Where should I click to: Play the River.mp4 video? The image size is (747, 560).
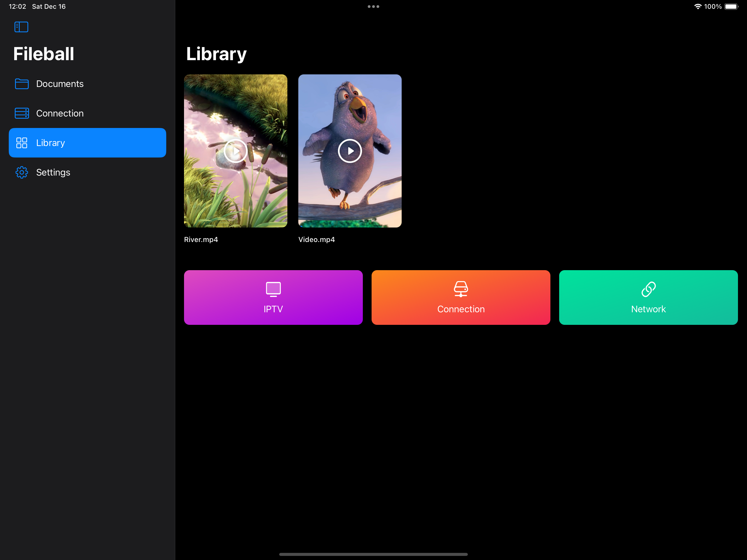pyautogui.click(x=235, y=151)
